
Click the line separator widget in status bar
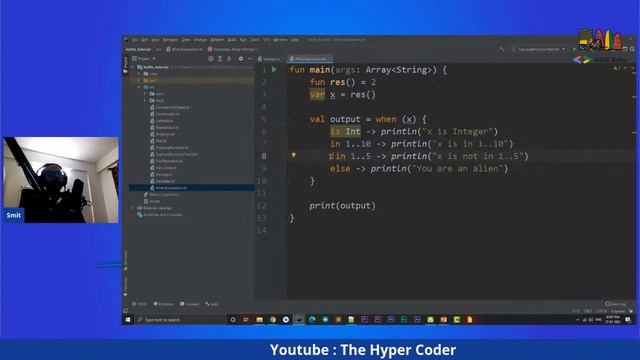(x=588, y=311)
